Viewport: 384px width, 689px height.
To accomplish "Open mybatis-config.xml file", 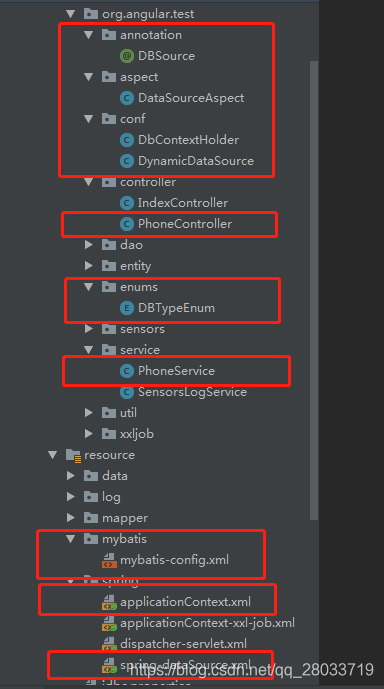I will click(x=174, y=560).
